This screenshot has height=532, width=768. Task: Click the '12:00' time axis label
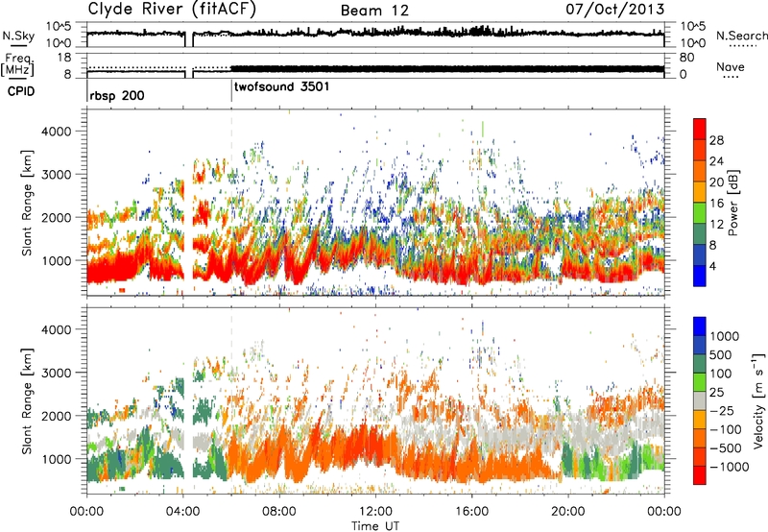pos(375,512)
